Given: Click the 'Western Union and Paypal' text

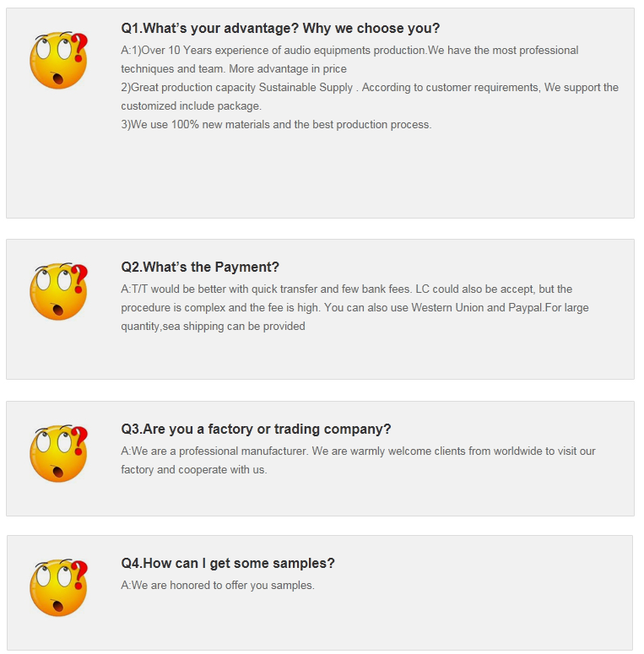Looking at the screenshot, I should tap(477, 308).
